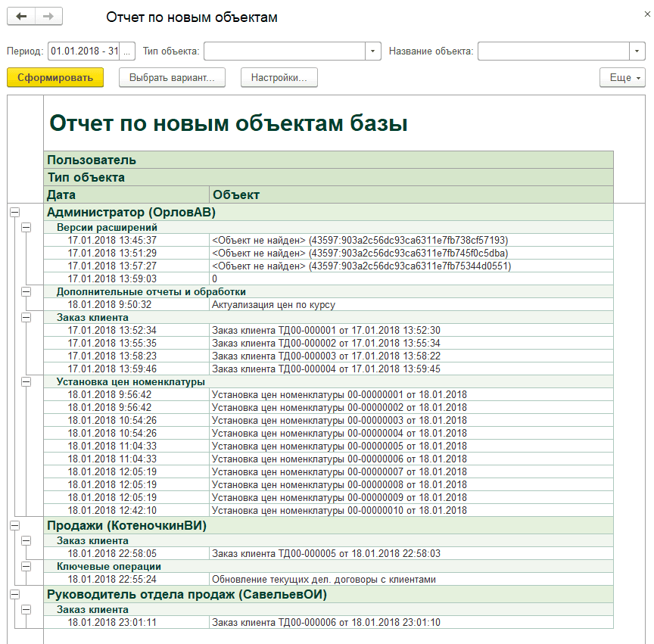Select the date cell 17.01.2018 13:45:37
Image resolution: width=654 pixels, height=644 pixels.
(126, 240)
